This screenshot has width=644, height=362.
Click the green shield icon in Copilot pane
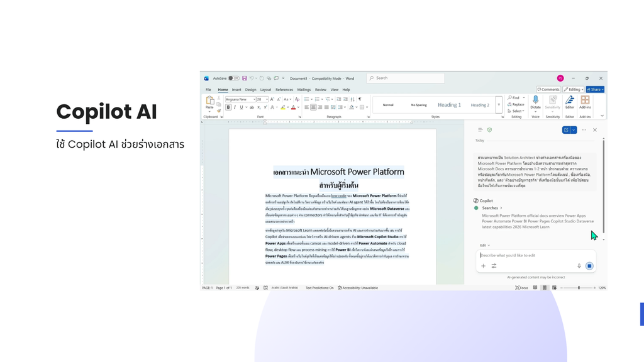click(x=489, y=129)
